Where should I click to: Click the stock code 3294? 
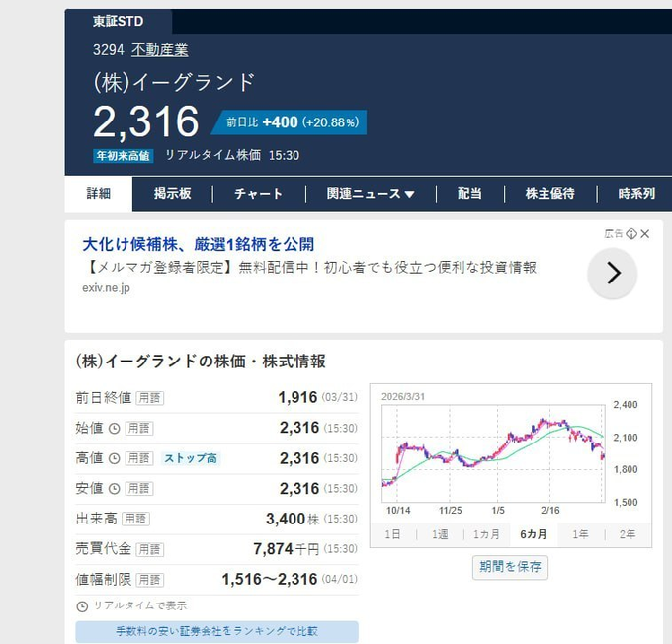(109, 50)
